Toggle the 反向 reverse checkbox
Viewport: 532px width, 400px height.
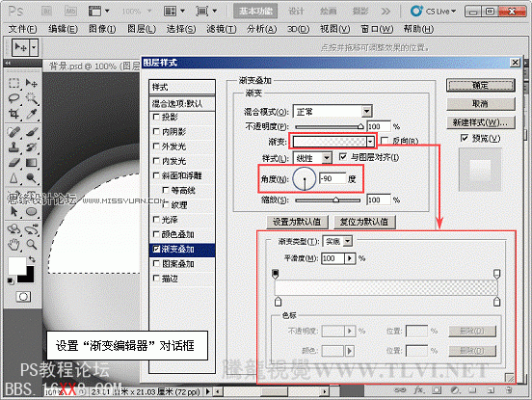click(385, 141)
